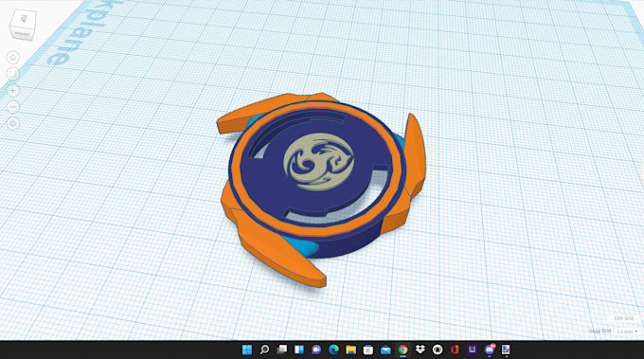This screenshot has width=644, height=359.
Task: Launch Microsoft Edge from the taskbar
Action: [x=333, y=350]
